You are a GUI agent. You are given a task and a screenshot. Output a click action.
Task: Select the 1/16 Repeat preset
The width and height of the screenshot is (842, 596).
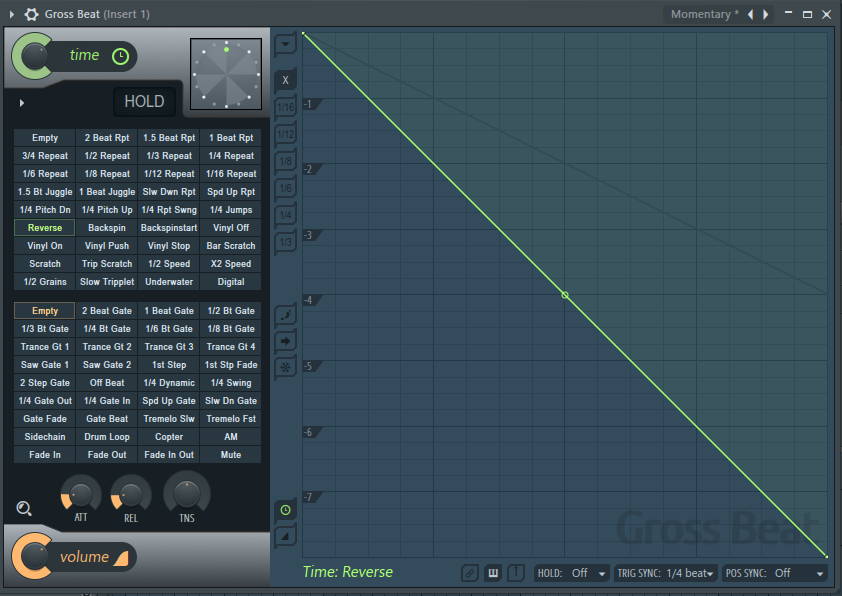pos(231,174)
